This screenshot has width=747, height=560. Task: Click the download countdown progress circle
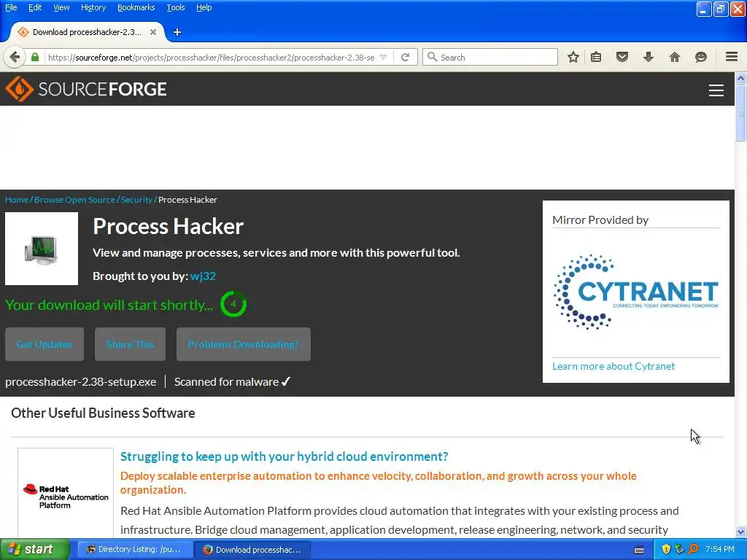coord(233,304)
